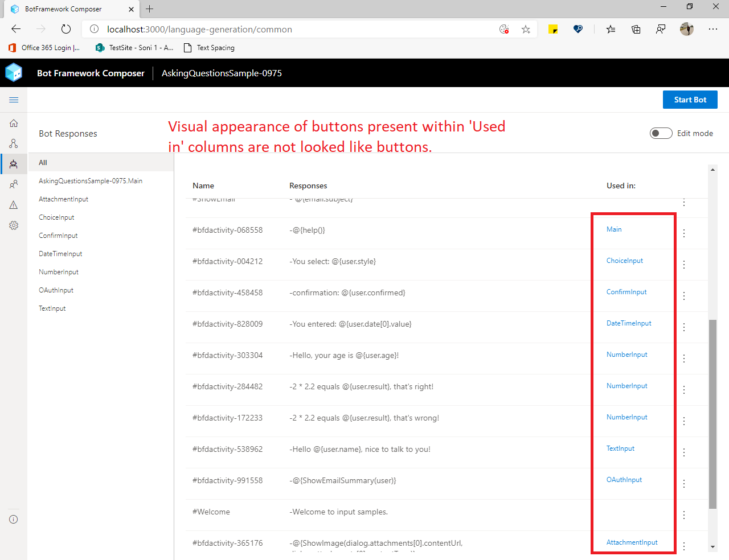Viewport: 729px width, 560px height.
Task: Click the Start Bot button
Action: point(690,100)
